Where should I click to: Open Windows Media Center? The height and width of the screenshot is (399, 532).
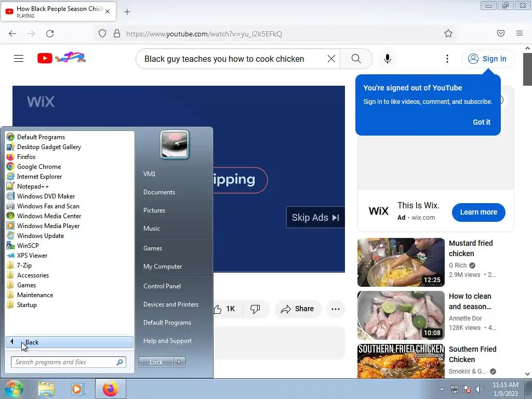click(x=49, y=216)
